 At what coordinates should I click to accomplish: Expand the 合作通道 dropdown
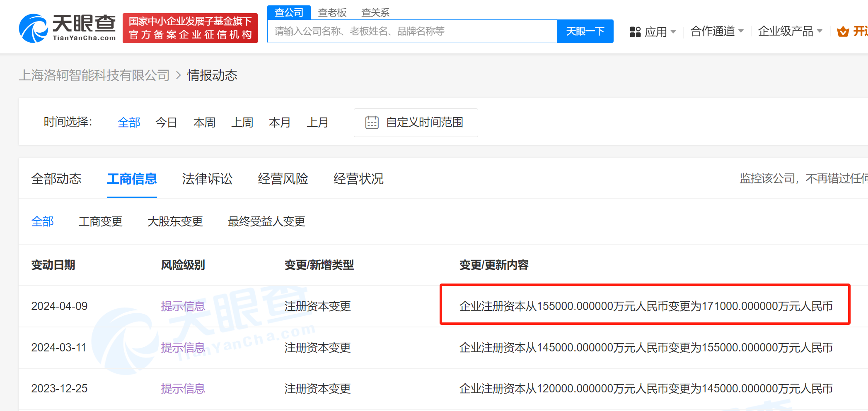(717, 31)
